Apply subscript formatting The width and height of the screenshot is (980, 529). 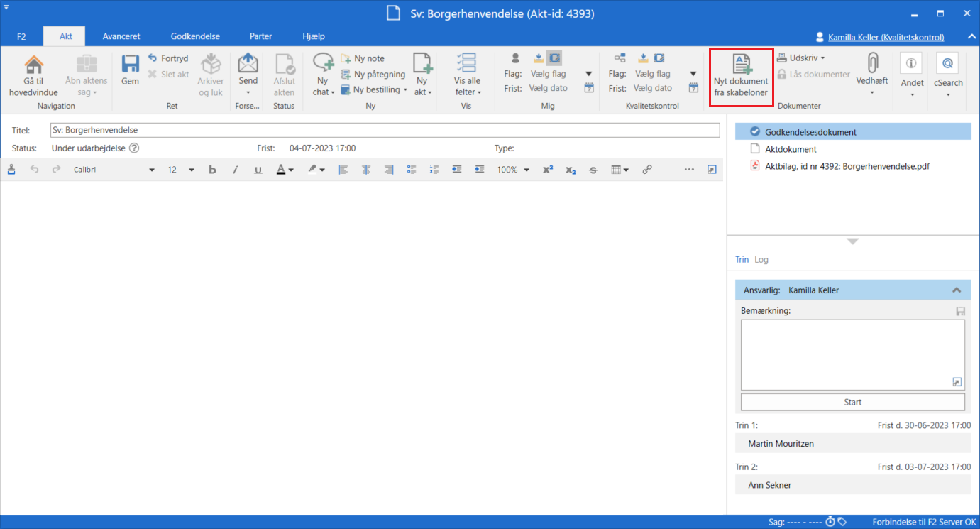tap(571, 170)
